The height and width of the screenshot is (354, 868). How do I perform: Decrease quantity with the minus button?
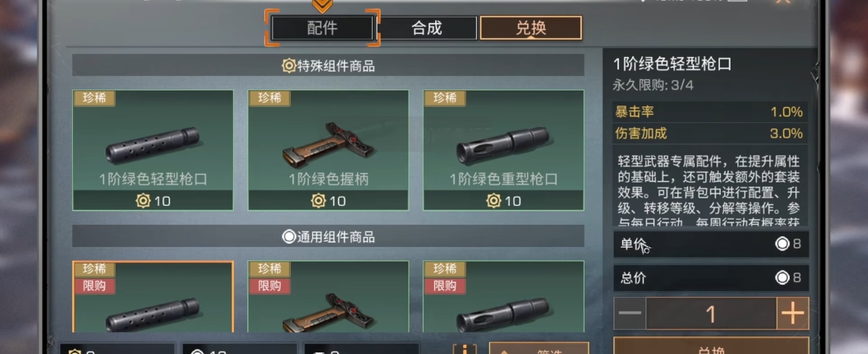coord(630,314)
